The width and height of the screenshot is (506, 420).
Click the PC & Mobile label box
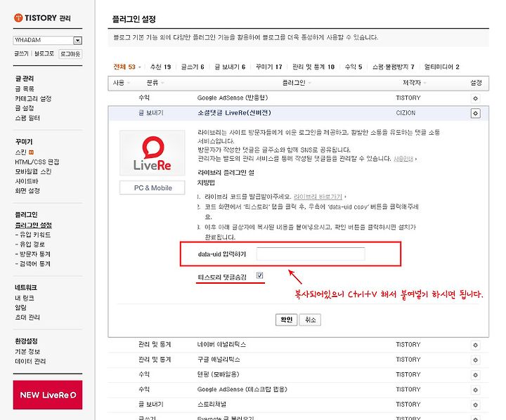(153, 188)
